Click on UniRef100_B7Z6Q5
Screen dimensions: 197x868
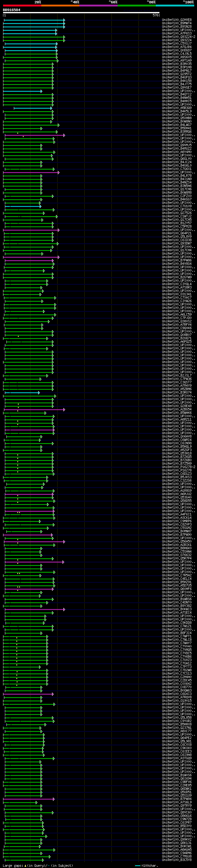point(177,457)
